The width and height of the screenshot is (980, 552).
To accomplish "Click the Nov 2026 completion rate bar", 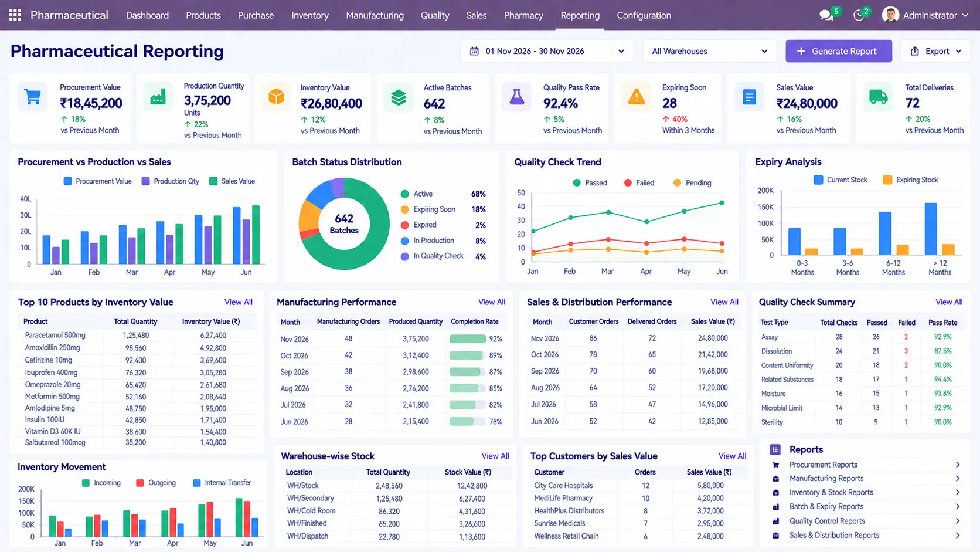I will (467, 339).
